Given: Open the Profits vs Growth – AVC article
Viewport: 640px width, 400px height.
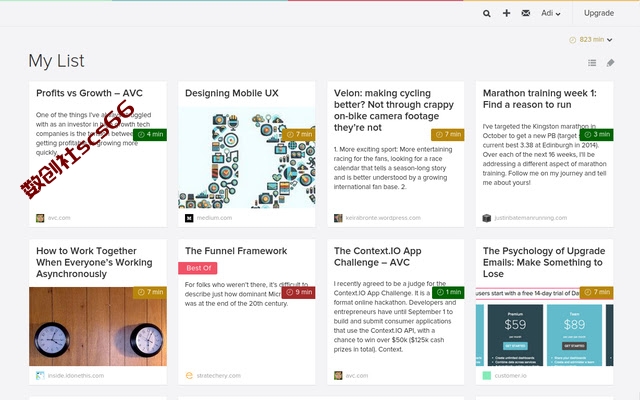Looking at the screenshot, I should [x=89, y=93].
